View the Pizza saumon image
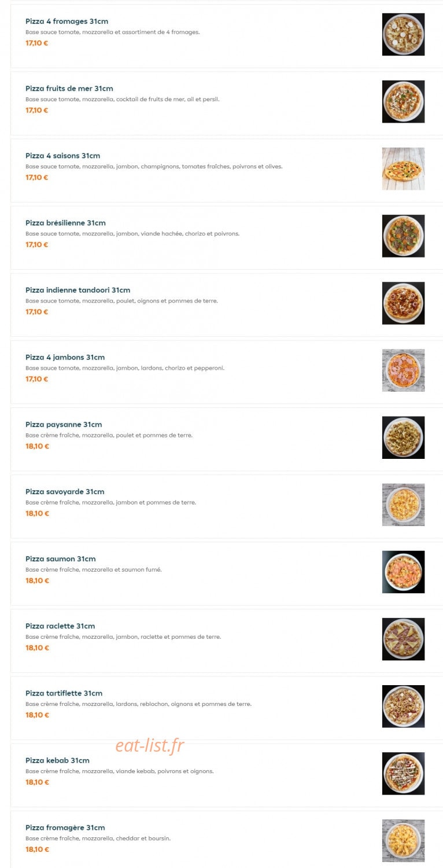The height and width of the screenshot is (868, 443). (x=403, y=572)
